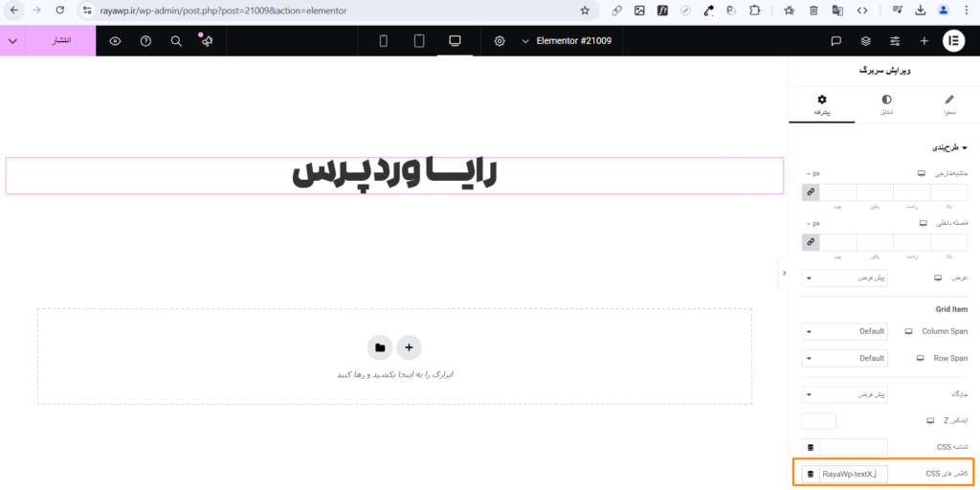Open the what's new megaphone icon
Screen dimensions: 980x490
207,41
